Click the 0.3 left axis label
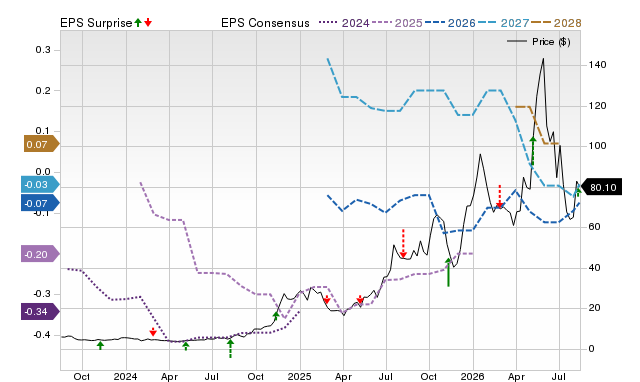640x382 pixels. tap(43, 50)
